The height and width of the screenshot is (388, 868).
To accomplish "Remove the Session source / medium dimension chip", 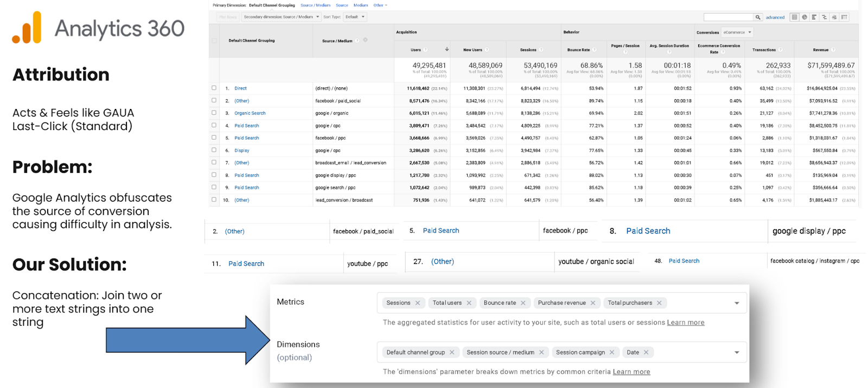I will (x=541, y=352).
